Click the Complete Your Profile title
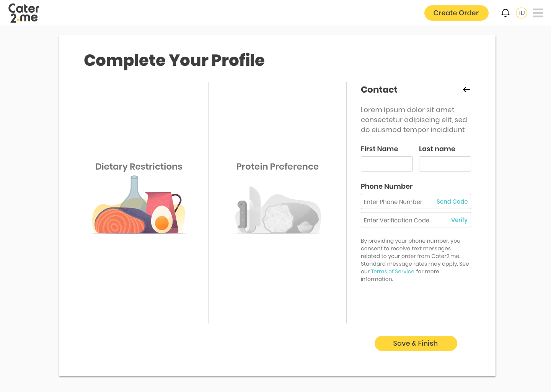 pyautogui.click(x=174, y=60)
